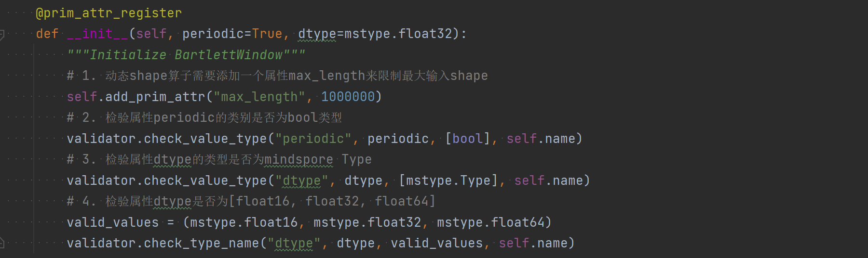
Task: Click the valid_values variable assignment
Action: [x=112, y=222]
